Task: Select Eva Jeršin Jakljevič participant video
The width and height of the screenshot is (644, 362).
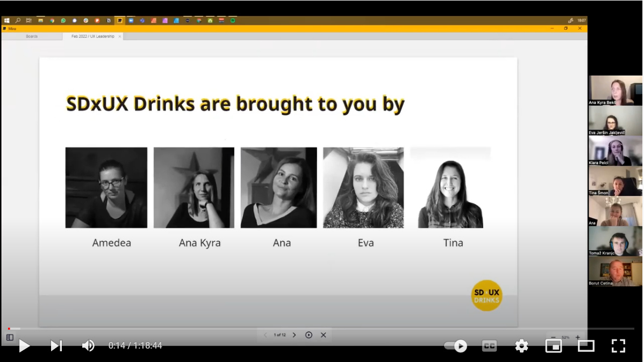Action: click(616, 120)
